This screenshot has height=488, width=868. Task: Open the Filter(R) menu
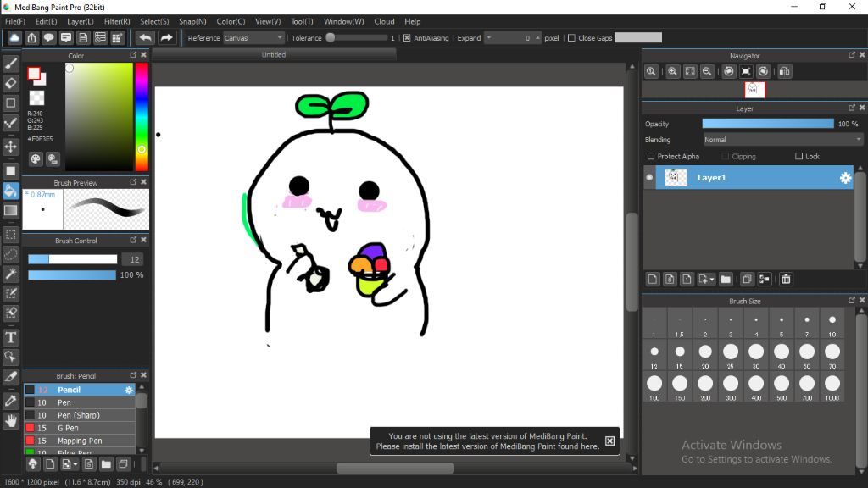pyautogui.click(x=117, y=21)
